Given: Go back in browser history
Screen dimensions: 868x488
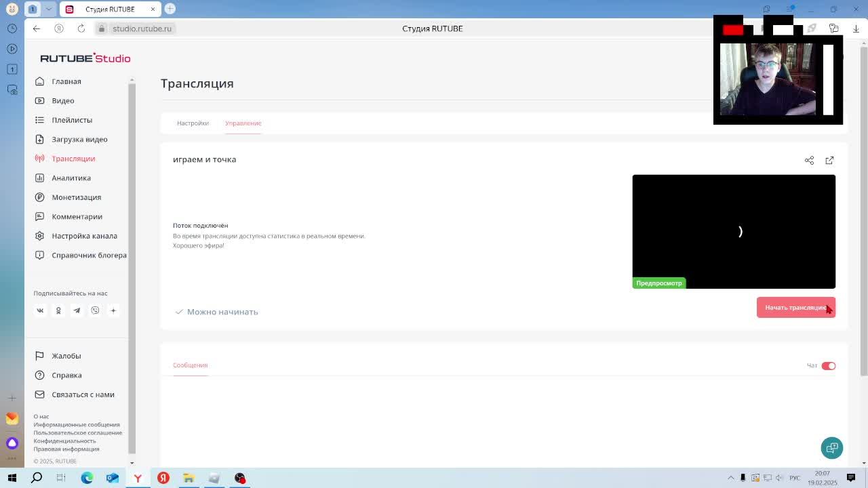Looking at the screenshot, I should point(37,28).
